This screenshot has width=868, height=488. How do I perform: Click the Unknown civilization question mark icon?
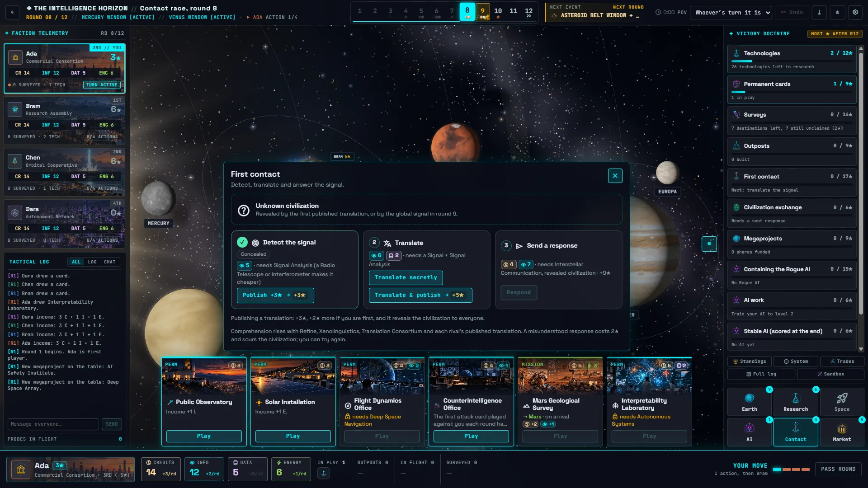coord(244,210)
